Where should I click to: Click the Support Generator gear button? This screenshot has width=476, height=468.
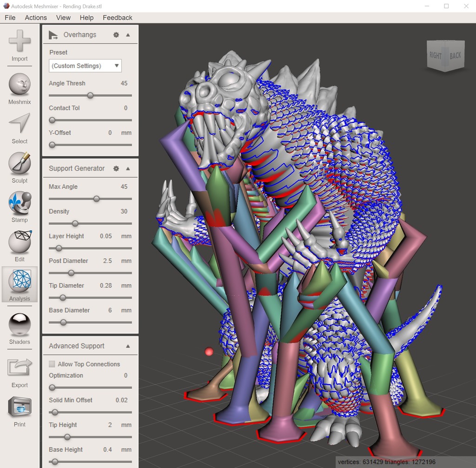tap(116, 168)
